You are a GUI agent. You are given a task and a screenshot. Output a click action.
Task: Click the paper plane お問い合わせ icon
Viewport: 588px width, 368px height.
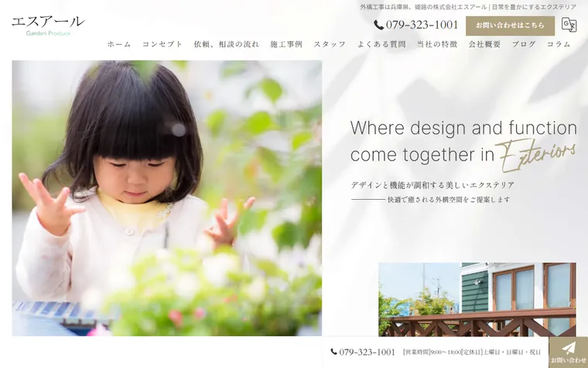coord(569,352)
